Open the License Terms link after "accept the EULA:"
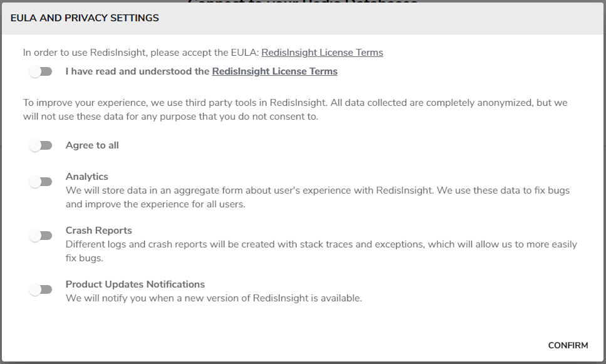 (322, 53)
